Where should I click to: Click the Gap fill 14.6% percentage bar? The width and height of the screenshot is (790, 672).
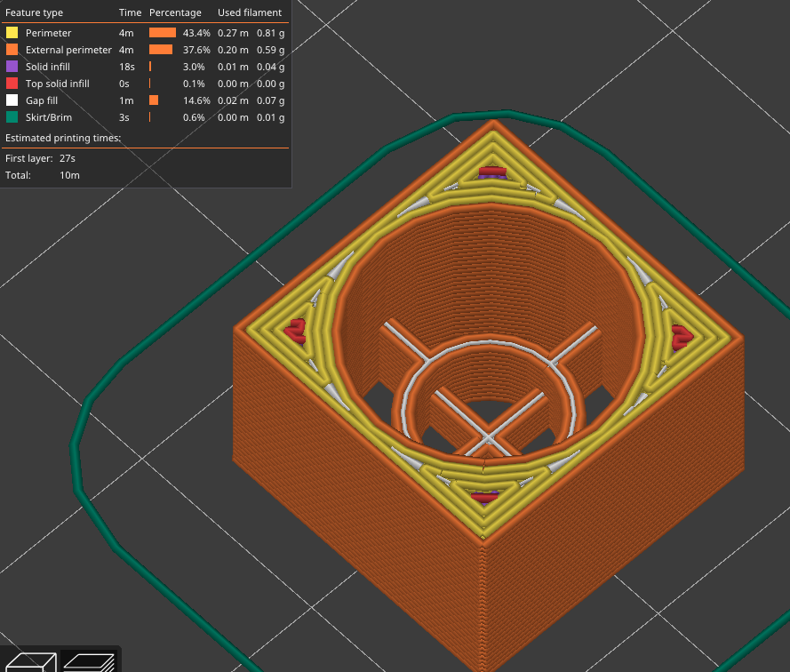pyautogui.click(x=154, y=100)
